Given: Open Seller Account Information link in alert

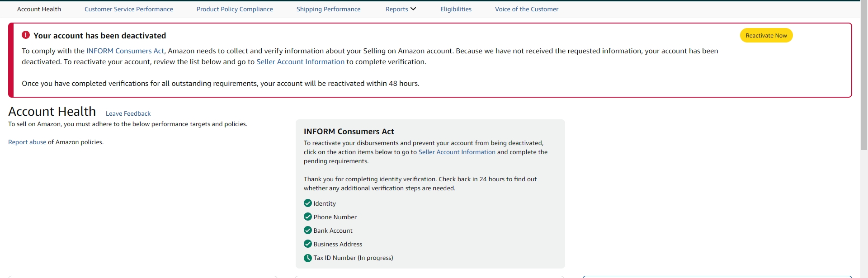Looking at the screenshot, I should click(300, 62).
